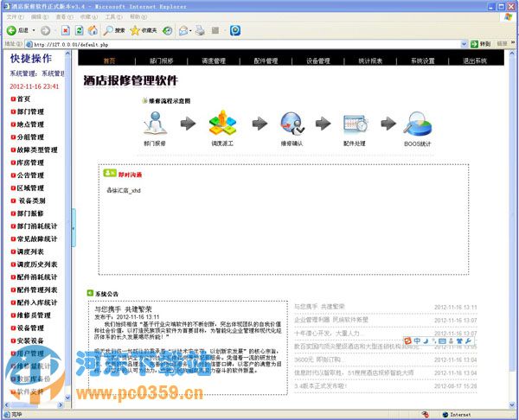Click the green 即时沟通 chat icon
Screen dimensions: 519x420
tap(110, 173)
